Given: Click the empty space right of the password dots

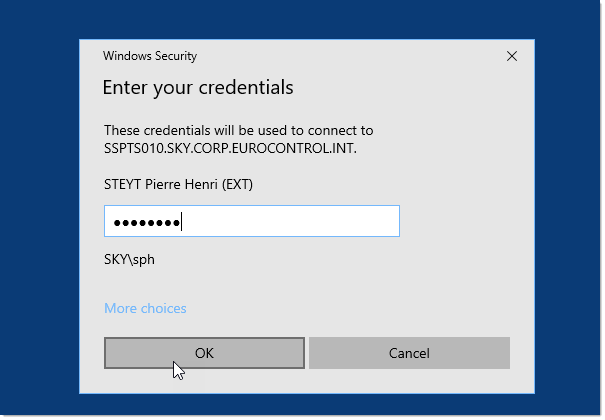Looking at the screenshot, I should coord(300,221).
